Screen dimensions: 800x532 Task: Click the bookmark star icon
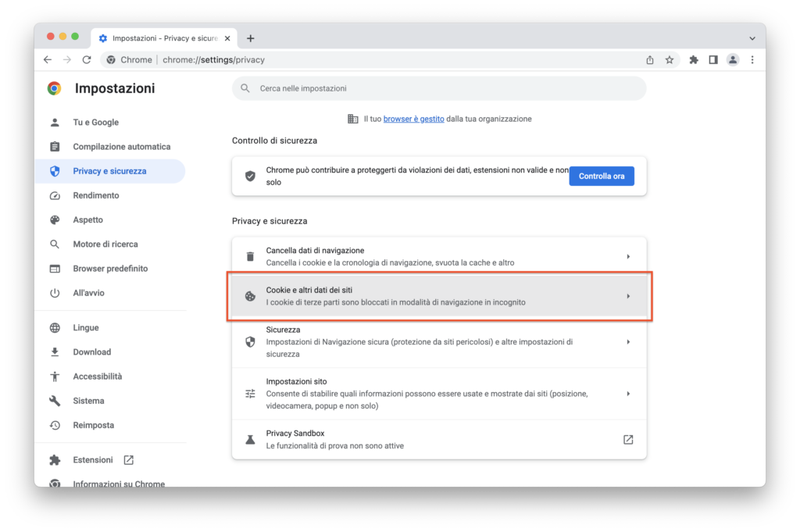(670, 59)
